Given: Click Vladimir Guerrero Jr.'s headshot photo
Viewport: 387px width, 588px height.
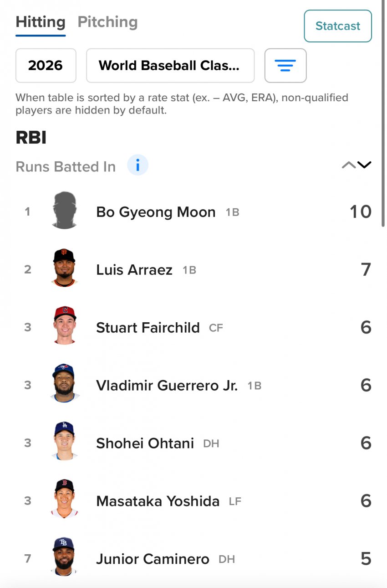Looking at the screenshot, I should 64,384.
